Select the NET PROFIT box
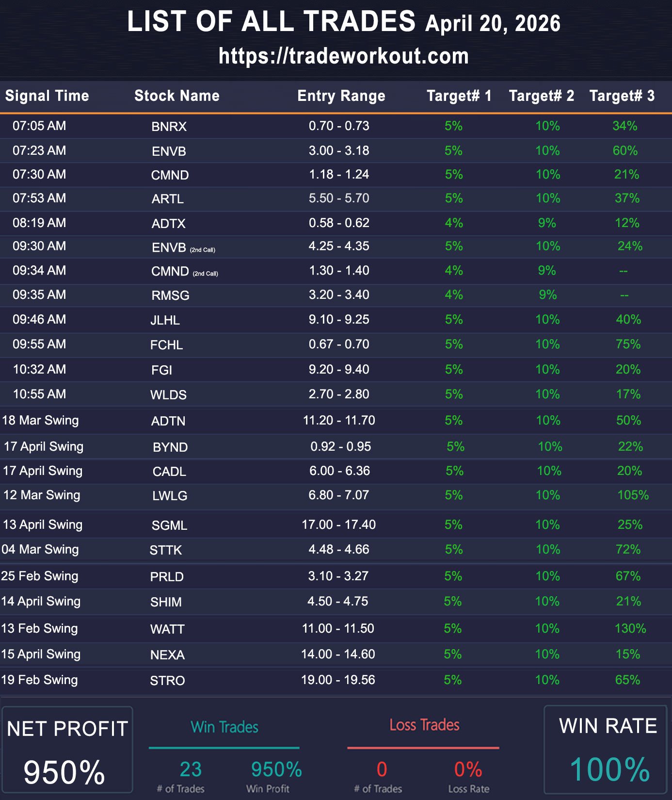This screenshot has height=800, width=672. 67,750
